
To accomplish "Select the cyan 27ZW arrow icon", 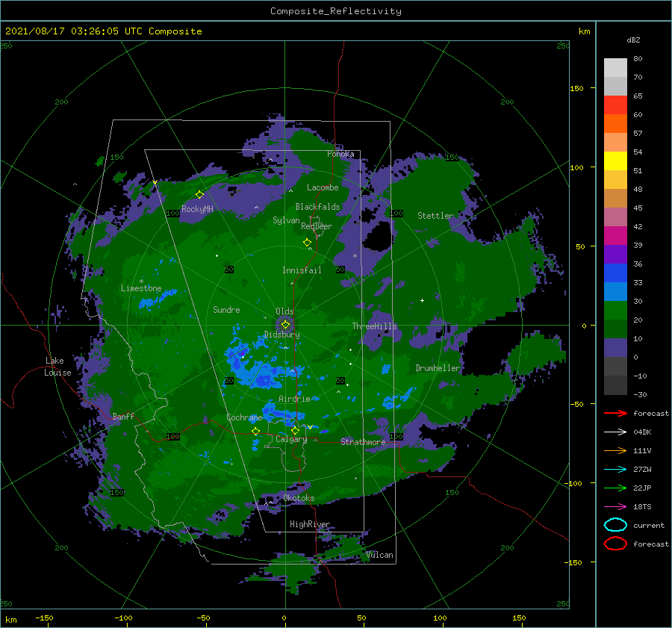I will pyautogui.click(x=615, y=470).
